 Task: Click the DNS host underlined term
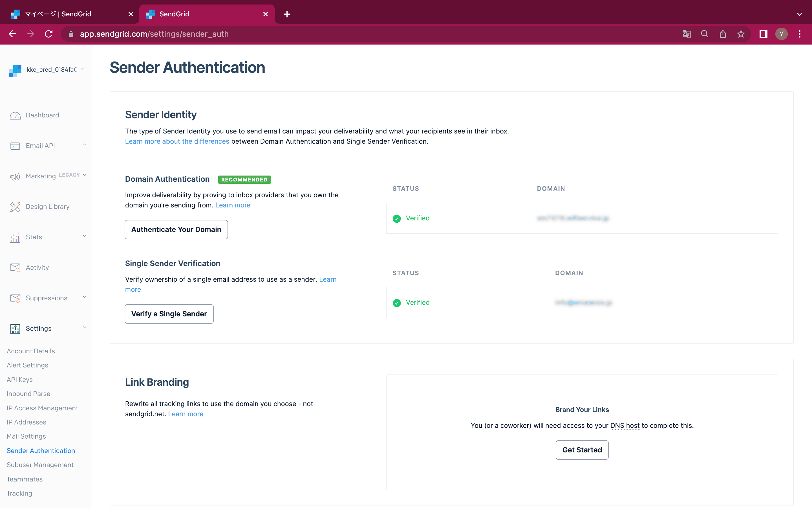coord(625,426)
